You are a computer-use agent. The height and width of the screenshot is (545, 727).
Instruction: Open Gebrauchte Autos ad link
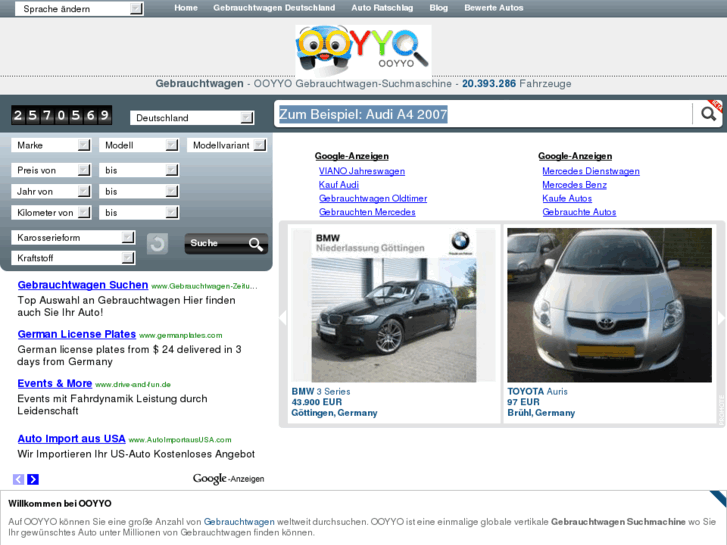[579, 212]
